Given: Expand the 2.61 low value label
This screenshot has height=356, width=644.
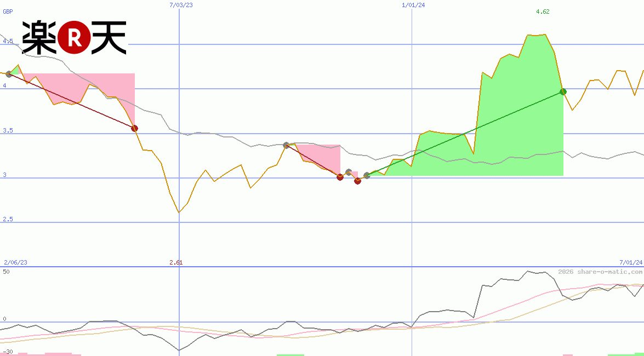Looking at the screenshot, I should tap(176, 262).
